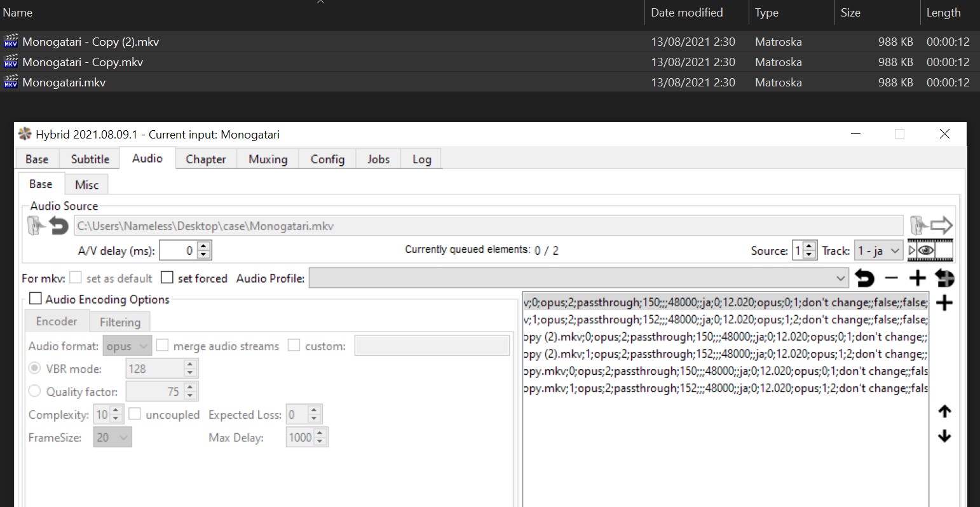This screenshot has height=507, width=980.
Task: Click the A/V delay input field
Action: click(178, 250)
